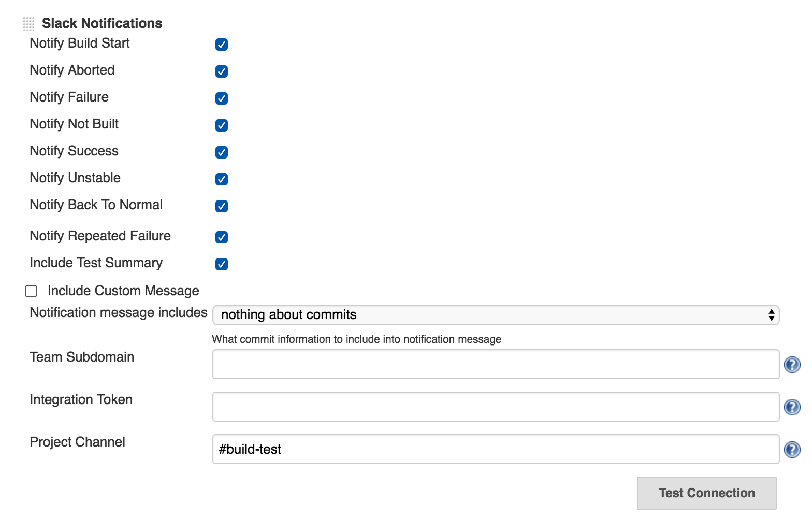
Task: Disable the Notify Failure checkbox
Action: pyautogui.click(x=222, y=98)
